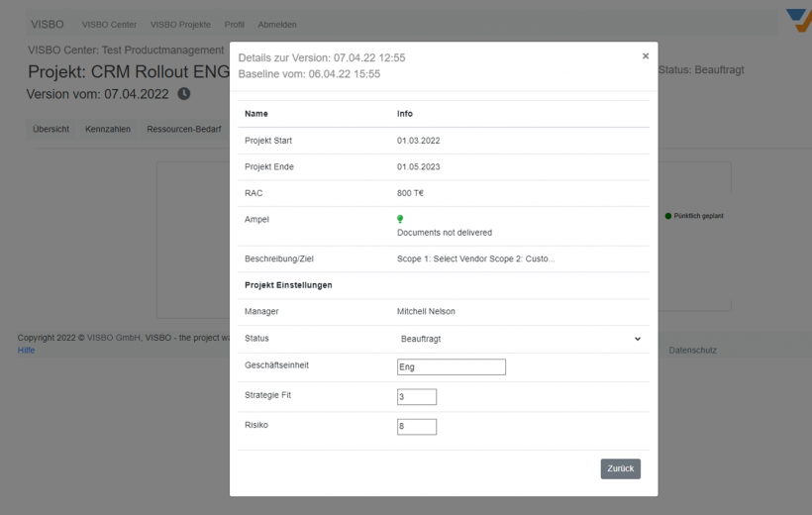Image resolution: width=812 pixels, height=515 pixels.
Task: Select the Risiko value field
Action: coord(416,427)
